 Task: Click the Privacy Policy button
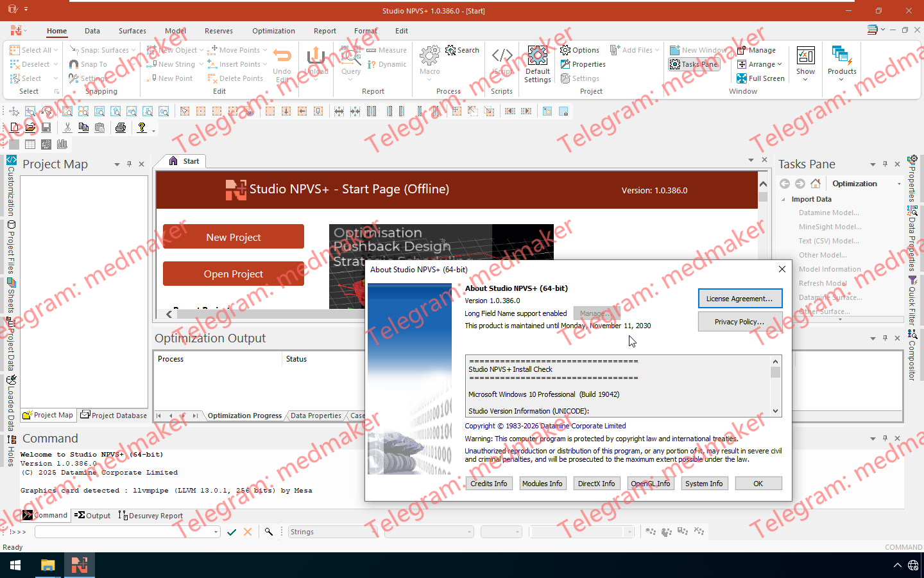point(740,322)
